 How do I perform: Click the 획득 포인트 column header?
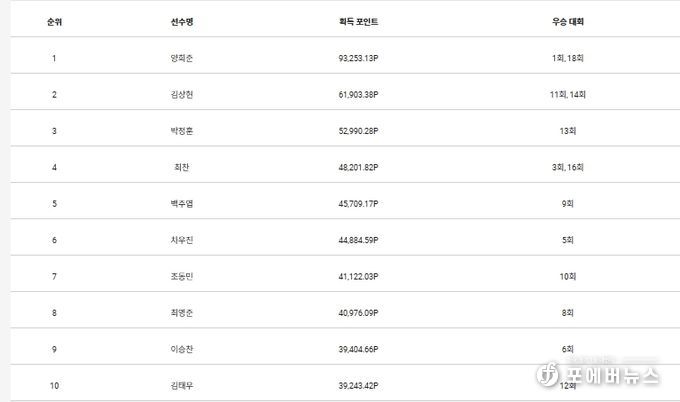pyautogui.click(x=358, y=22)
